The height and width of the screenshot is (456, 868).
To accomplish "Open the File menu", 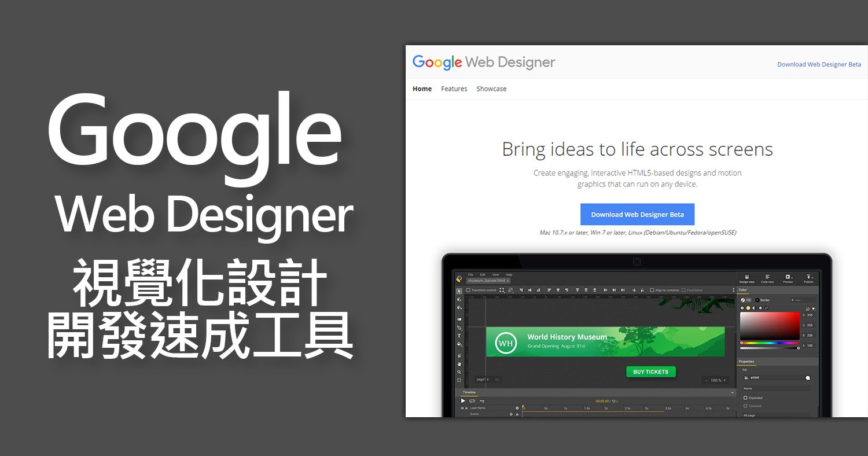I will pos(470,274).
